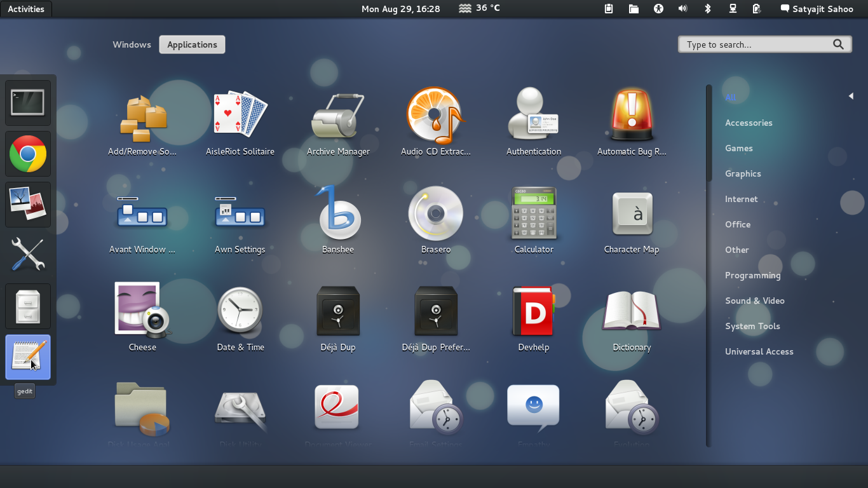Filter by Universal Access category
The height and width of the screenshot is (488, 868).
759,351
